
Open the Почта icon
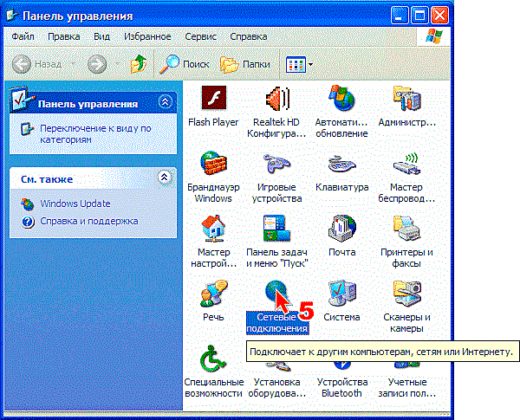(342, 228)
